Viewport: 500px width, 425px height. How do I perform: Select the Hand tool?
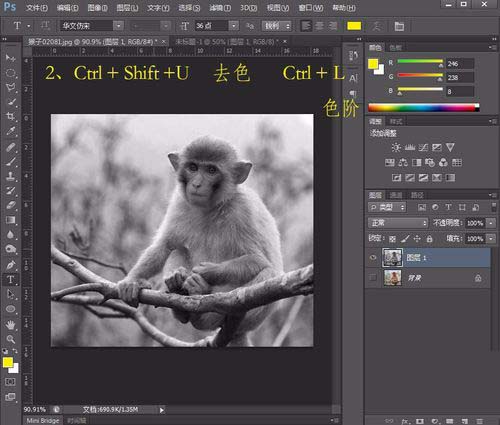[11, 324]
